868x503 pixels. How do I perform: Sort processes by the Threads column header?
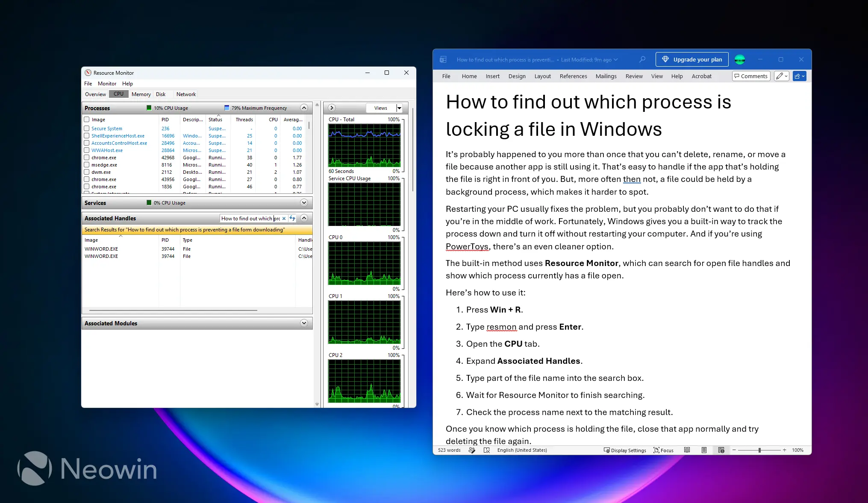244,120
